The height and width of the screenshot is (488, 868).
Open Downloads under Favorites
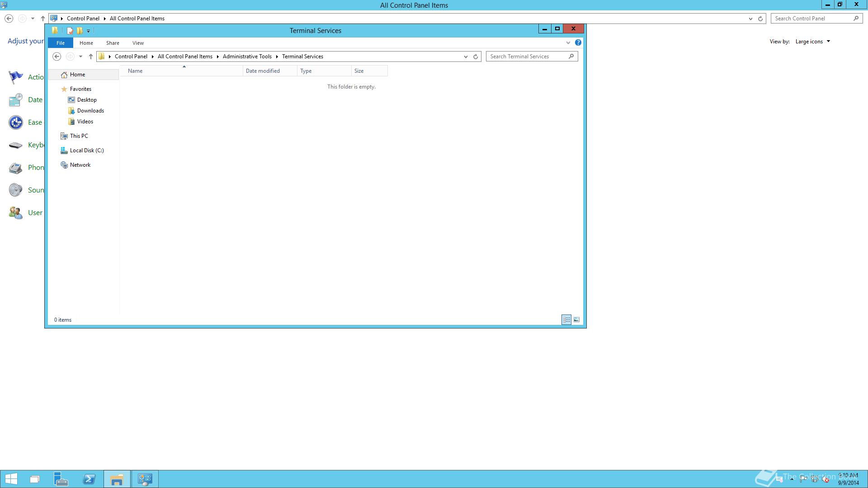click(90, 111)
